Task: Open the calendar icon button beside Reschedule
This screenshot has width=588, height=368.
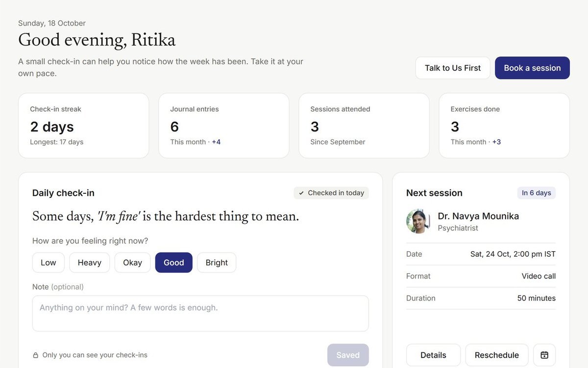Action: coord(544,355)
